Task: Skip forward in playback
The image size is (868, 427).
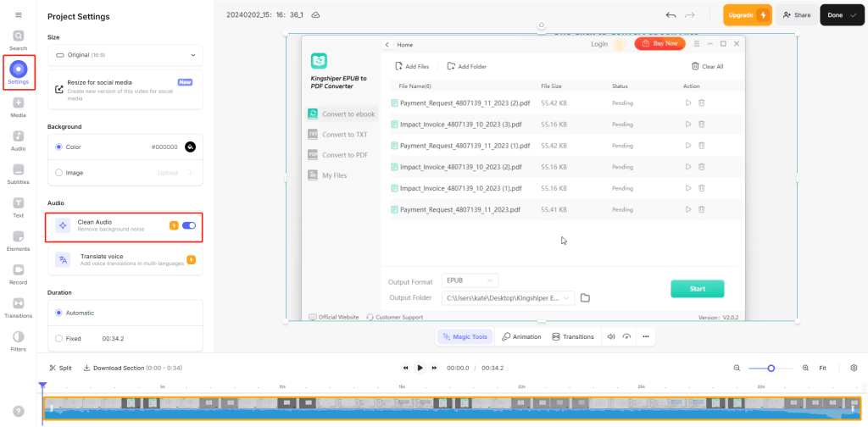Action: point(435,368)
